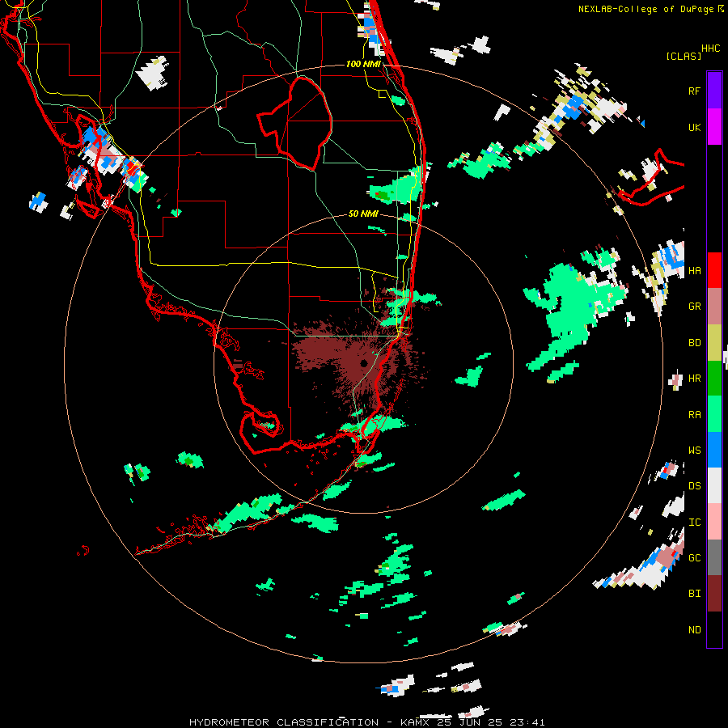Image resolution: width=728 pixels, height=728 pixels.
Task: Click the magenta UK color swatch
Action: pyautogui.click(x=714, y=127)
